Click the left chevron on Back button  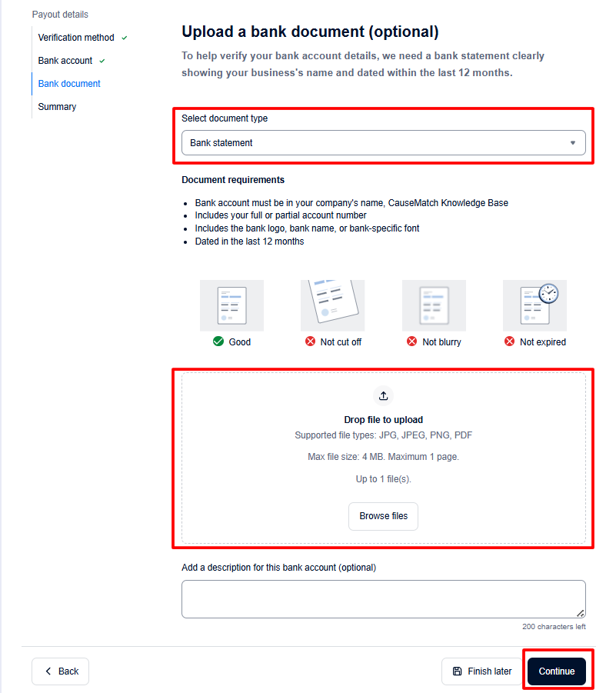[48, 671]
